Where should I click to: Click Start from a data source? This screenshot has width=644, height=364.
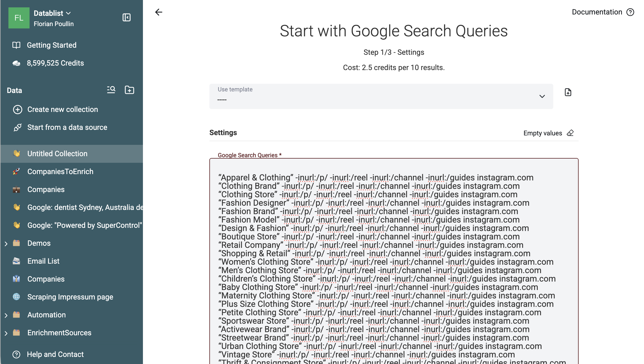point(67,127)
